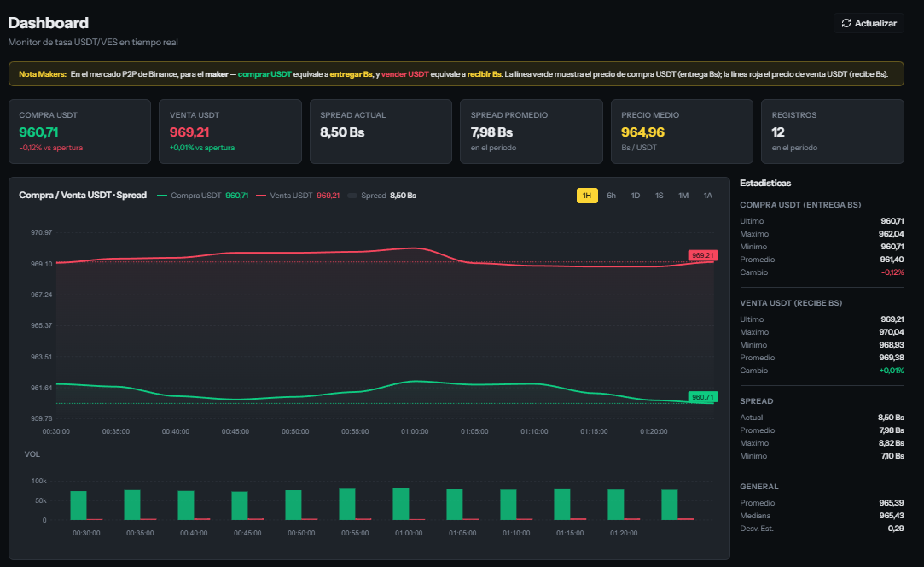Click the Venta Minimo value 968,93
The image size is (924, 567).
click(891, 345)
